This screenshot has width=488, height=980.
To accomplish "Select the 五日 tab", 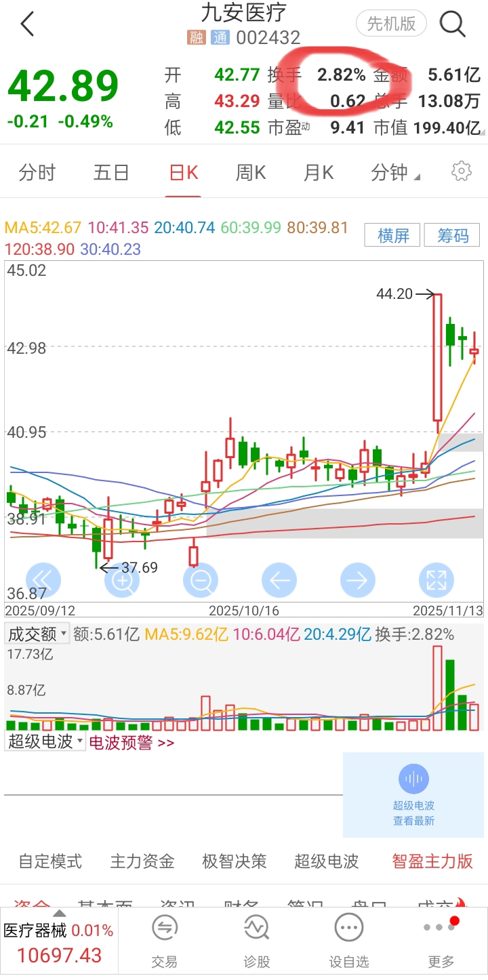I will pyautogui.click(x=110, y=173).
